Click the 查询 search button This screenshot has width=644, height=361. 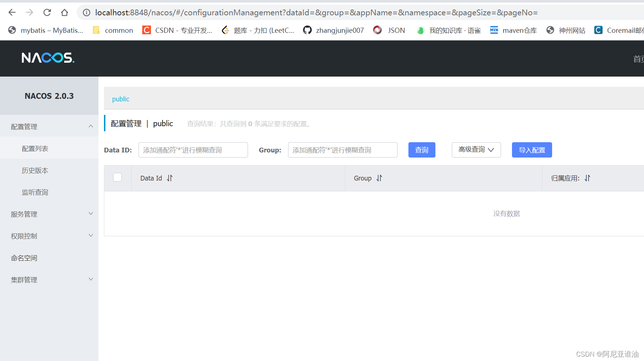click(x=422, y=150)
